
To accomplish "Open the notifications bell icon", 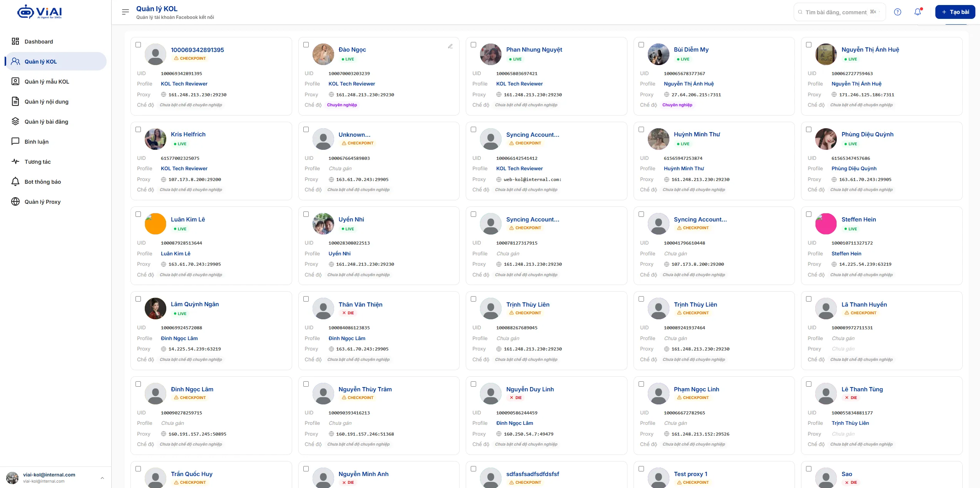I will point(918,12).
